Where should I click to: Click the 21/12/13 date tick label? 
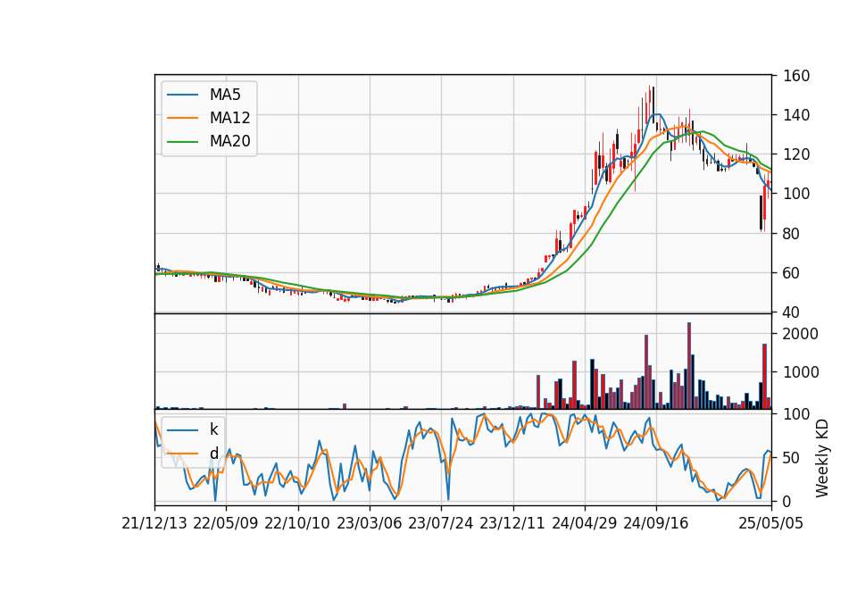click(154, 523)
